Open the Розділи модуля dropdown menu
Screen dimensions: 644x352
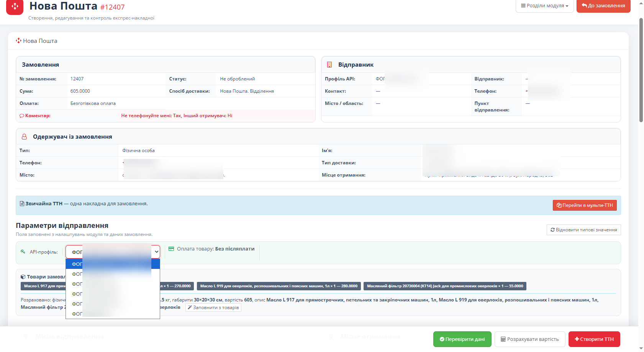pos(544,6)
